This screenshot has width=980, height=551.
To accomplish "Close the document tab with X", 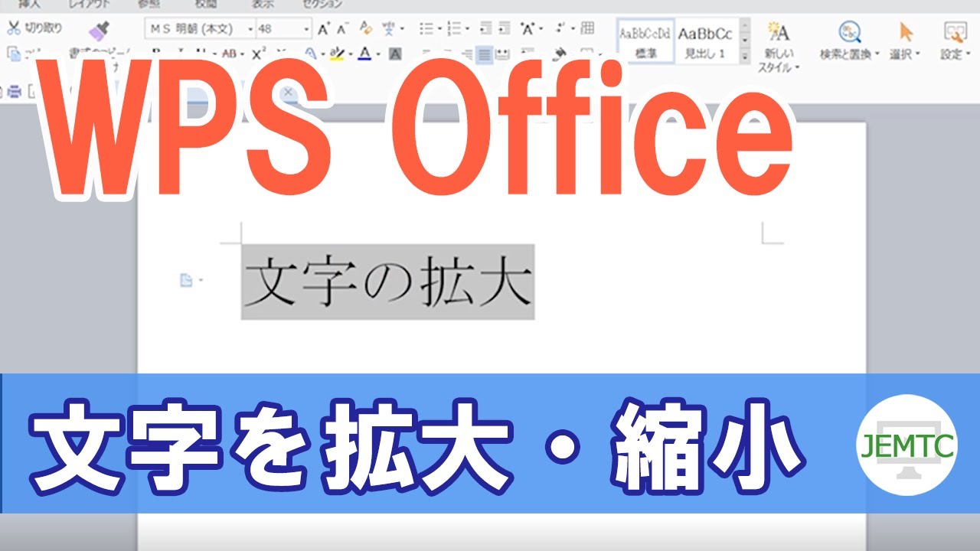I will tap(288, 93).
